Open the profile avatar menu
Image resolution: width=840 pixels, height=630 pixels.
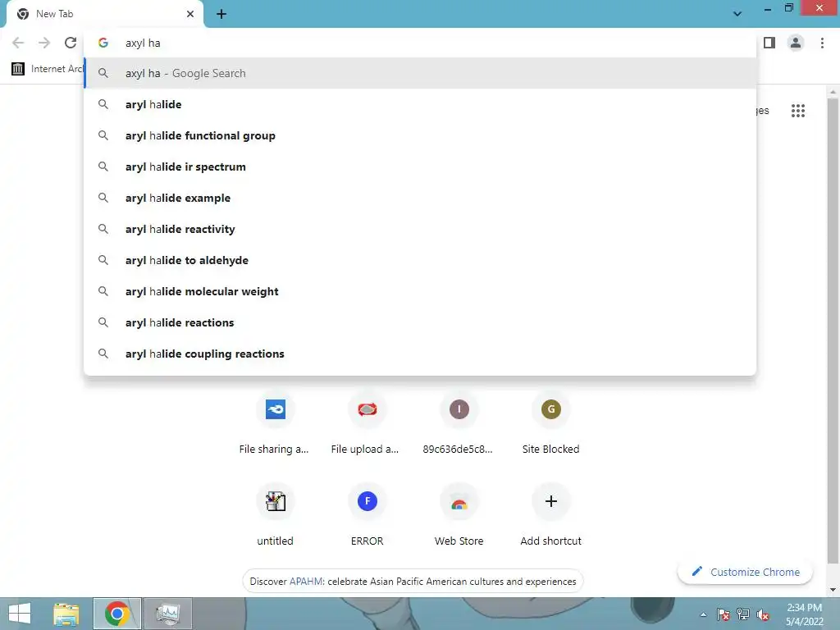[x=796, y=43]
